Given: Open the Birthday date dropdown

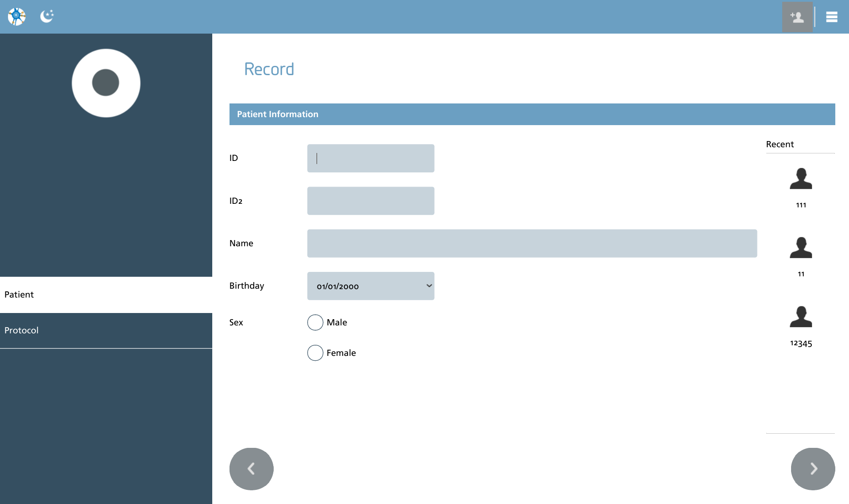Looking at the screenshot, I should click(x=371, y=286).
